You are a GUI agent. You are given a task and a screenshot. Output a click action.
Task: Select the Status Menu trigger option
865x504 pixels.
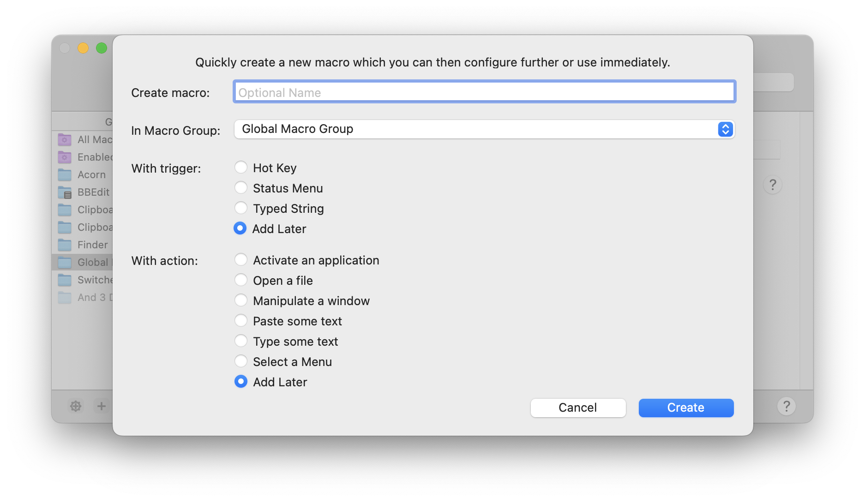pyautogui.click(x=241, y=188)
